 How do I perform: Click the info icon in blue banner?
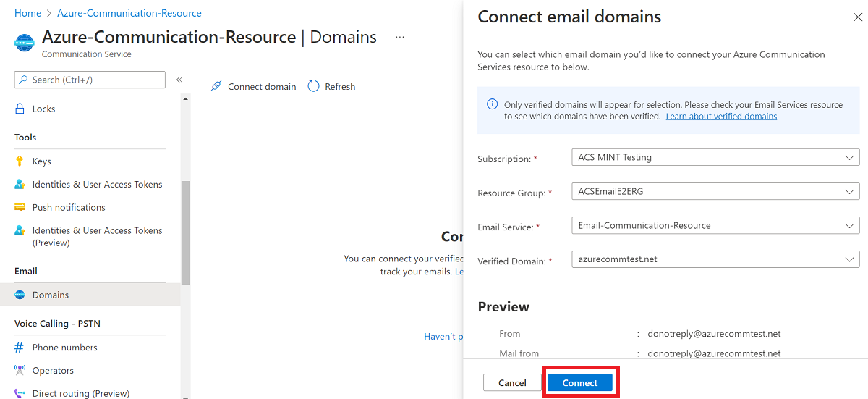tap(492, 104)
